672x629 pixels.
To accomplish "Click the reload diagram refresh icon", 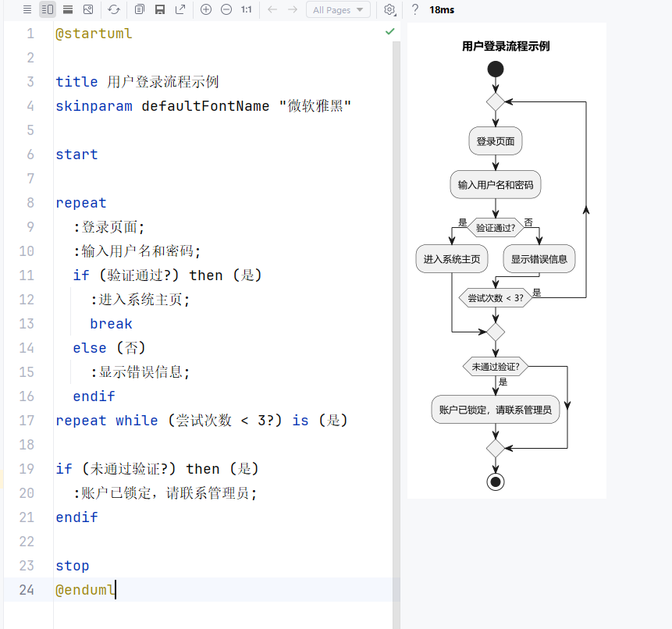I will 114,9.
